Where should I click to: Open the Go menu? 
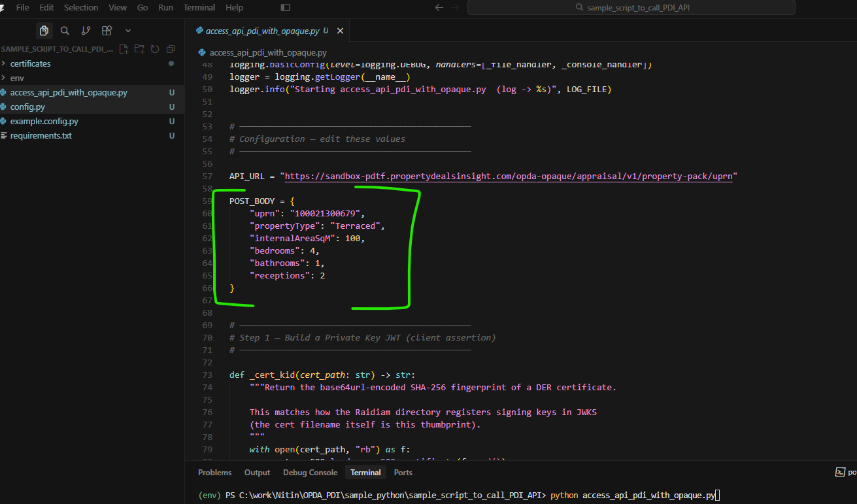[143, 8]
